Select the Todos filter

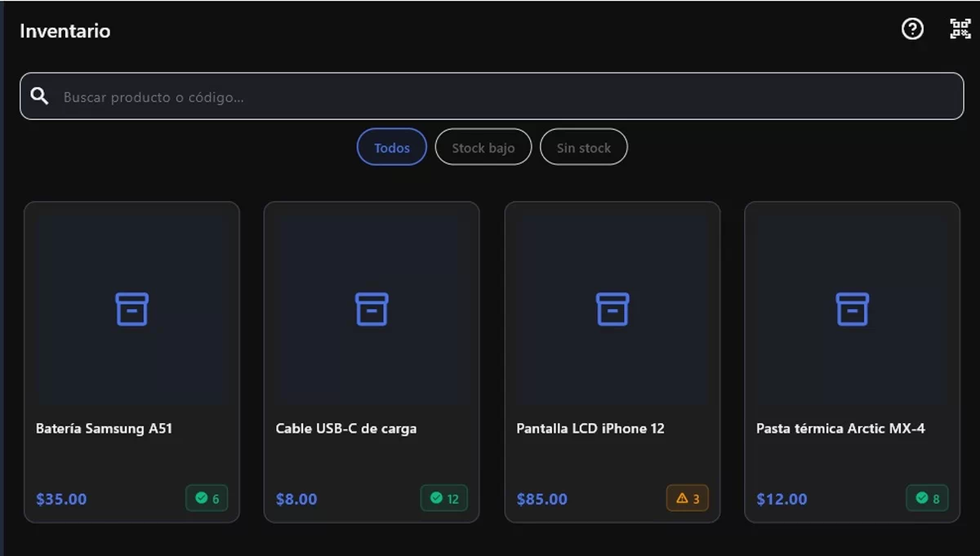392,148
